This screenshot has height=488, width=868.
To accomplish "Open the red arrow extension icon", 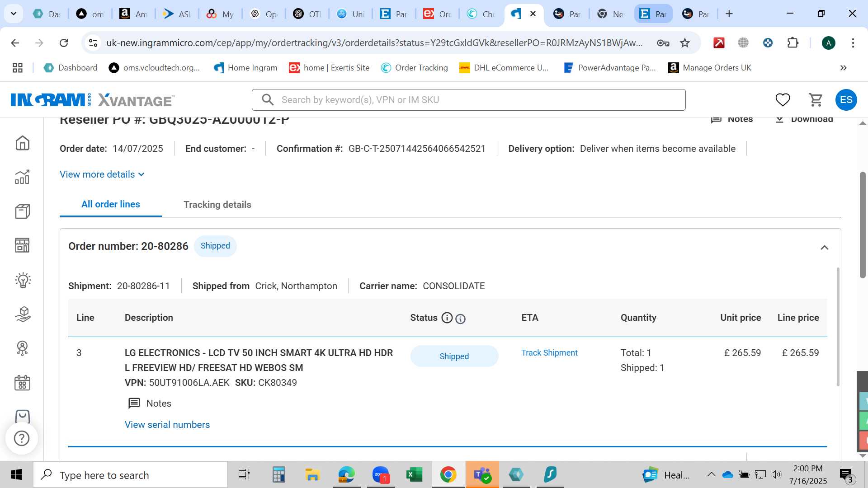I will [719, 43].
